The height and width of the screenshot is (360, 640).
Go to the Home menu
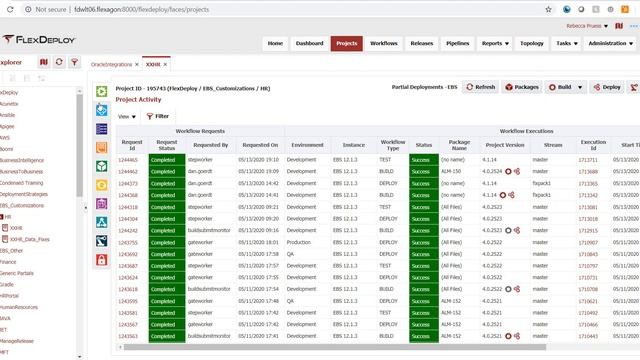[275, 43]
